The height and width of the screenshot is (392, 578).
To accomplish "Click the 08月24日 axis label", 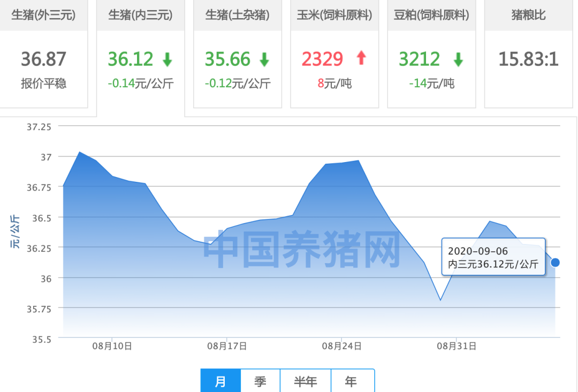I will pos(341,346).
